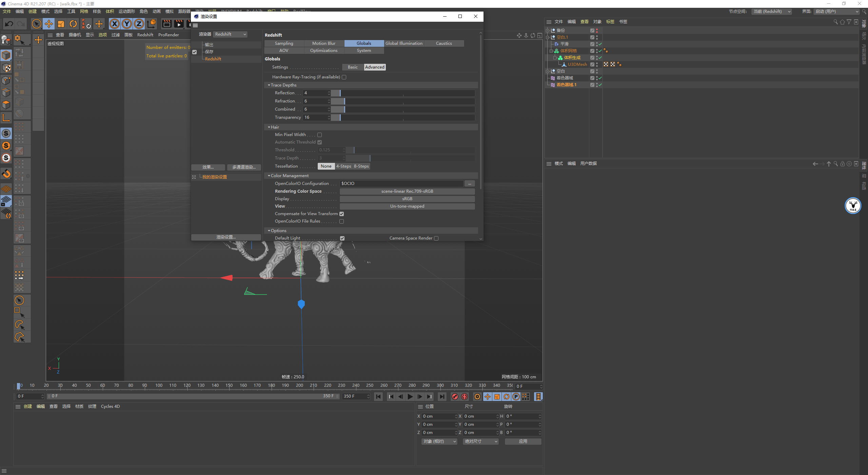Select the Rotate tool icon
Image resolution: width=868 pixels, height=475 pixels.
[73, 24]
